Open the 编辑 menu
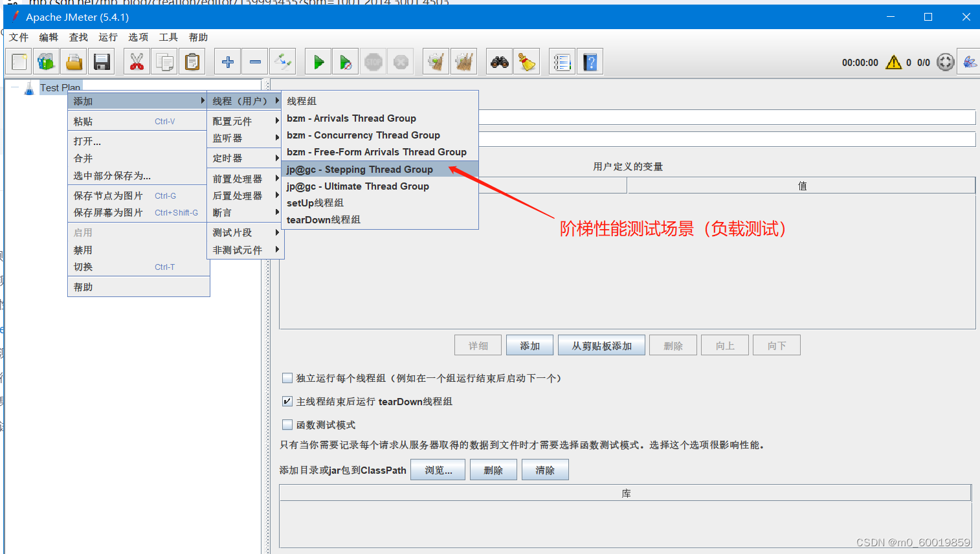The height and width of the screenshot is (554, 980). pyautogui.click(x=49, y=38)
